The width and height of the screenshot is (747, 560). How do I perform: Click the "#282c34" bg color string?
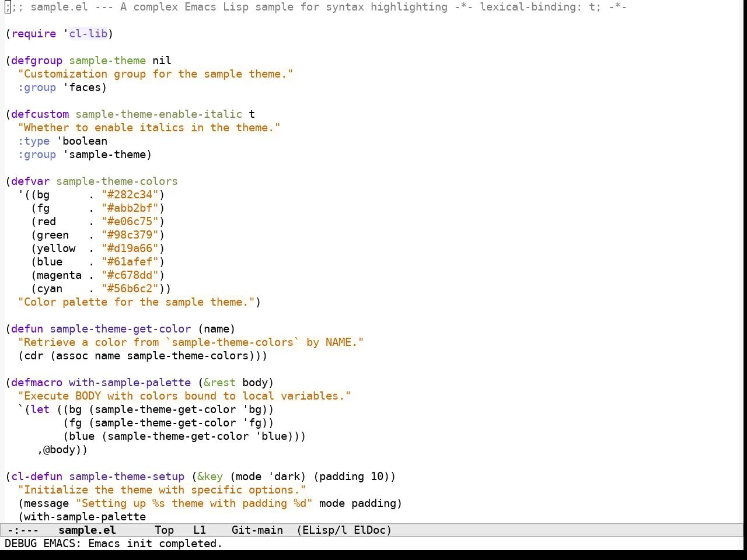pos(130,195)
